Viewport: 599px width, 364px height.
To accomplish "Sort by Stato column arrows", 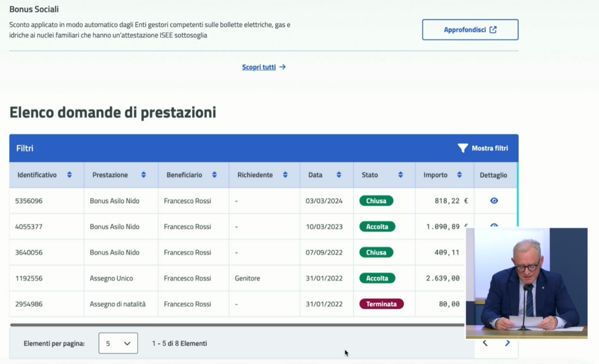I will point(400,175).
